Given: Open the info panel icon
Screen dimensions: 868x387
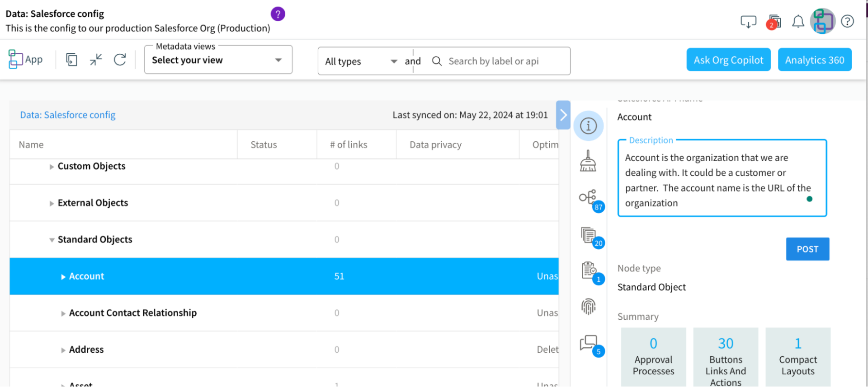Looking at the screenshot, I should [x=588, y=126].
